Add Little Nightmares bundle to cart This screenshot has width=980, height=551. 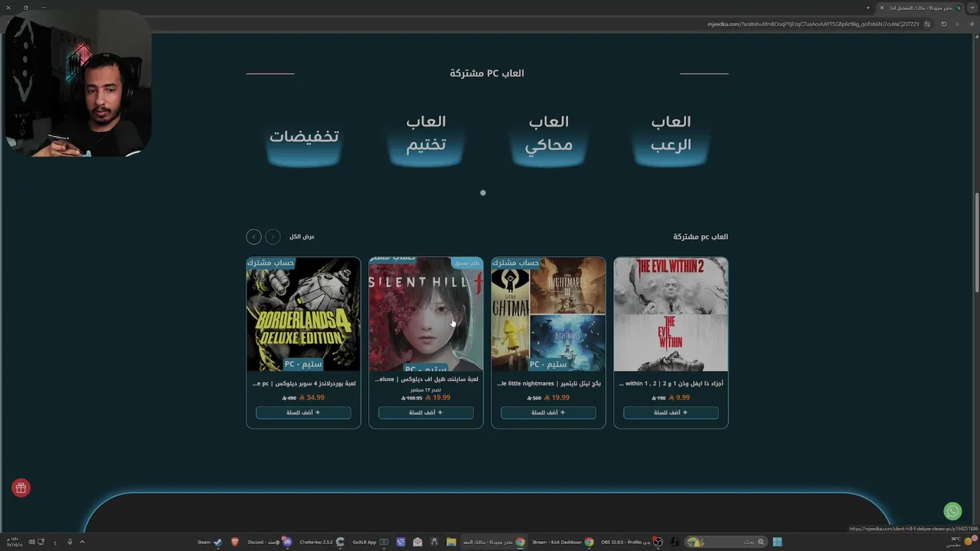tap(548, 412)
